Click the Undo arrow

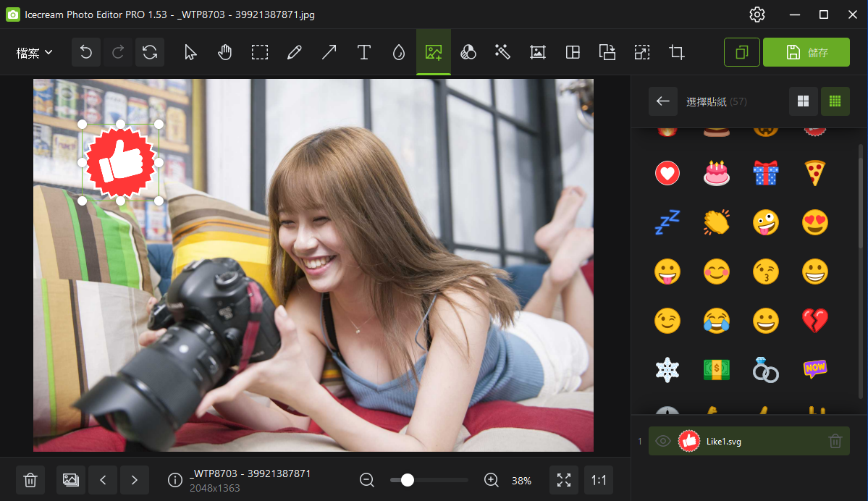click(x=86, y=52)
